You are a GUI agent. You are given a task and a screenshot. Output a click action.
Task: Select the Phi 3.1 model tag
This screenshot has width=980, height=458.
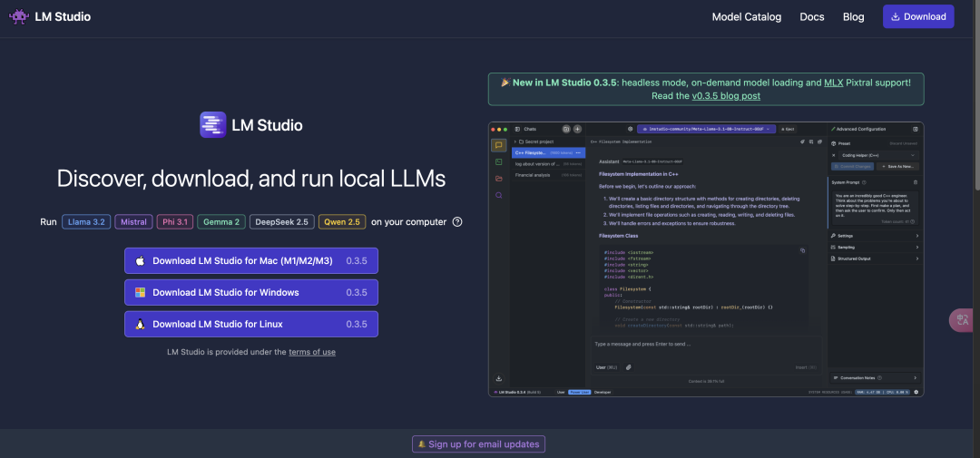click(x=175, y=222)
